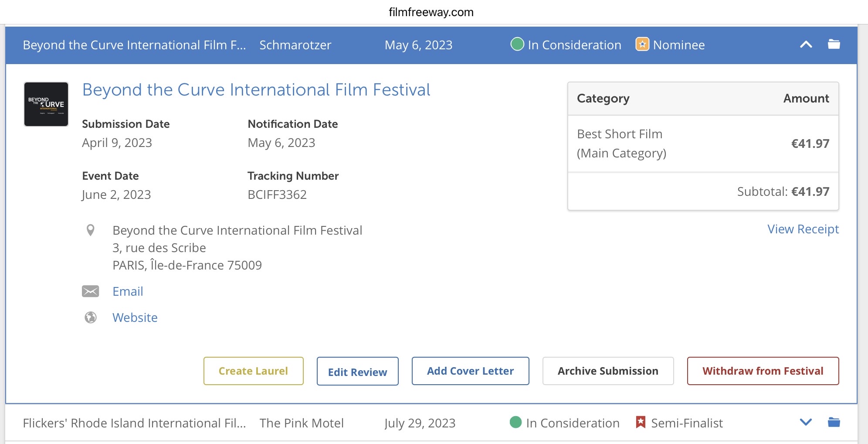868x444 pixels.
Task: Click the globe icon beside Website
Action: pos(91,318)
